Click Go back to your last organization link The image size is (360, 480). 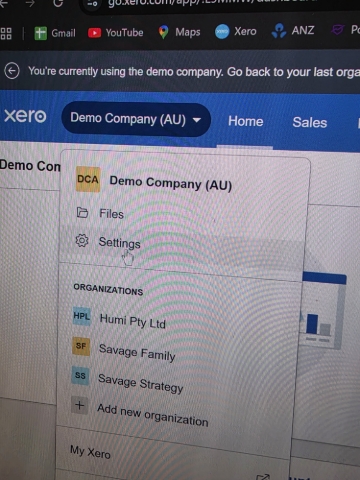(293, 72)
